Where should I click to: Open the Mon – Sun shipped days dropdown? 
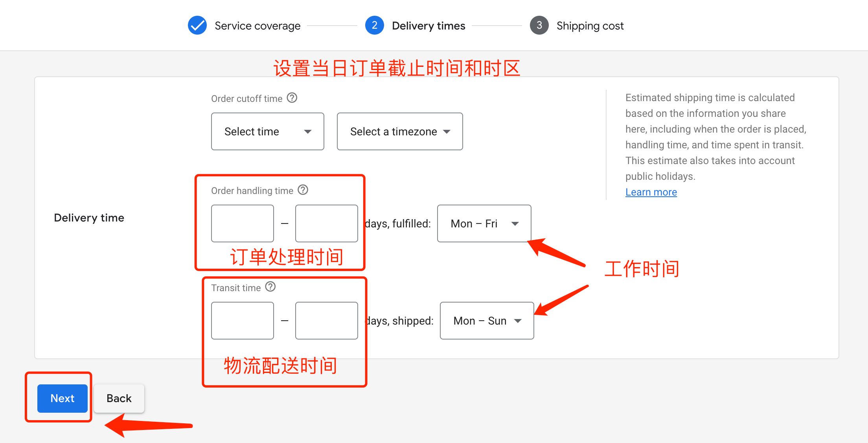[487, 321]
